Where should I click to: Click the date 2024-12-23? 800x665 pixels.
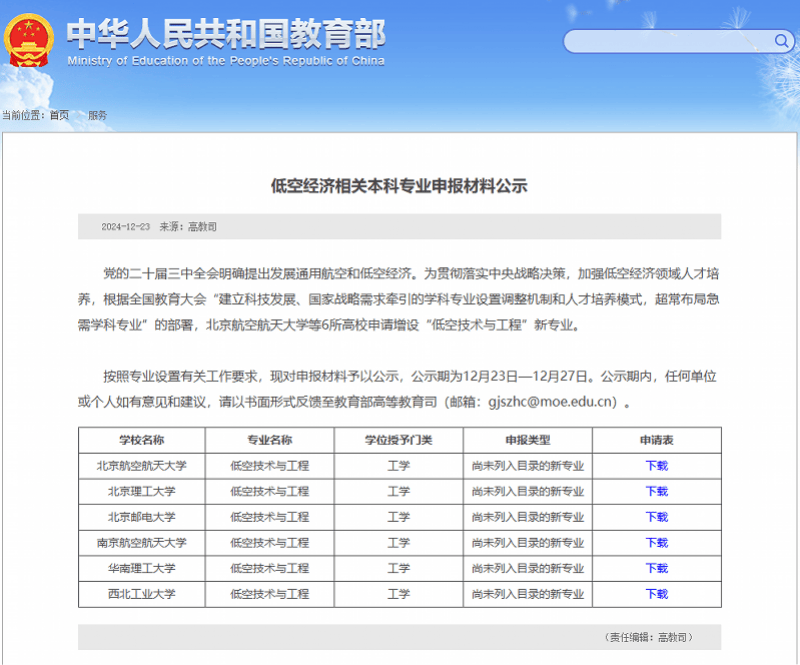(126, 227)
